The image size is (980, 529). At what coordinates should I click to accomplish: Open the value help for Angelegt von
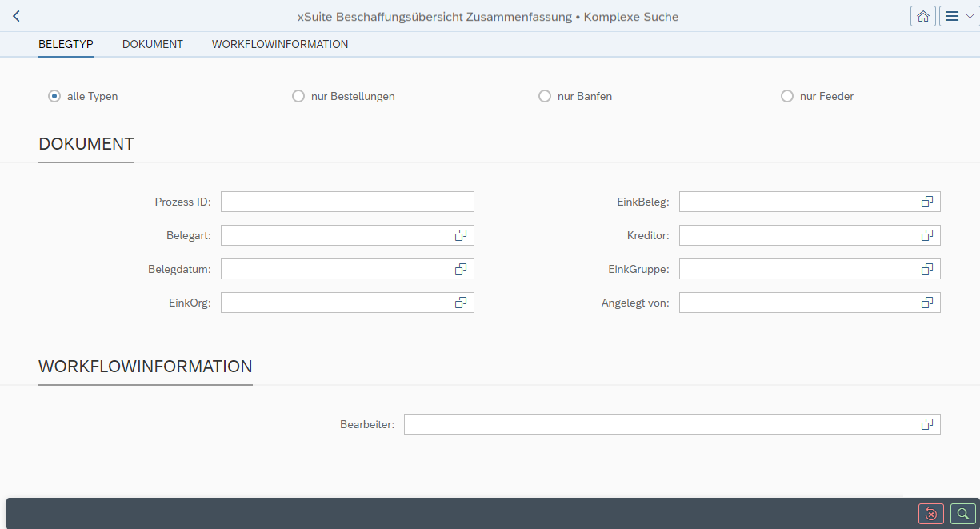(926, 302)
